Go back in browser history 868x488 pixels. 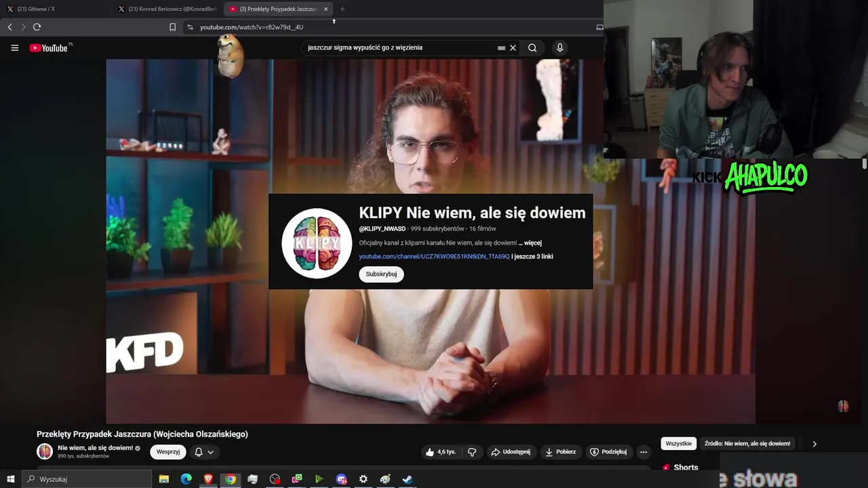[9, 27]
